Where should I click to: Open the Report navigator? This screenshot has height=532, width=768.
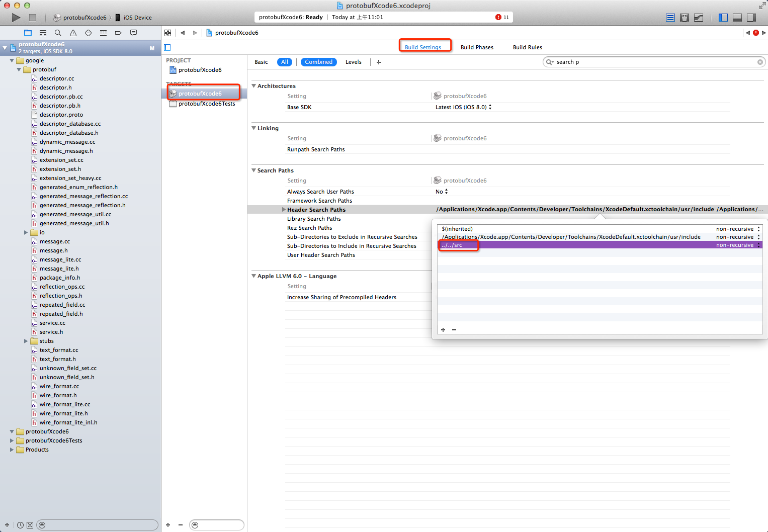133,33
